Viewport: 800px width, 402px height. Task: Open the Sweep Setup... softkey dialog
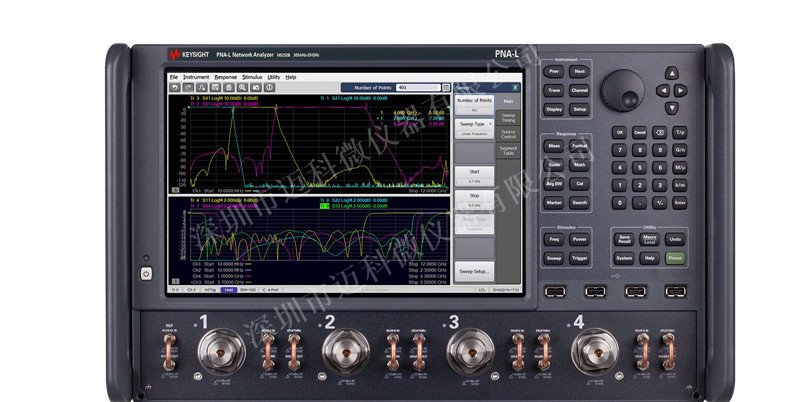point(474,271)
